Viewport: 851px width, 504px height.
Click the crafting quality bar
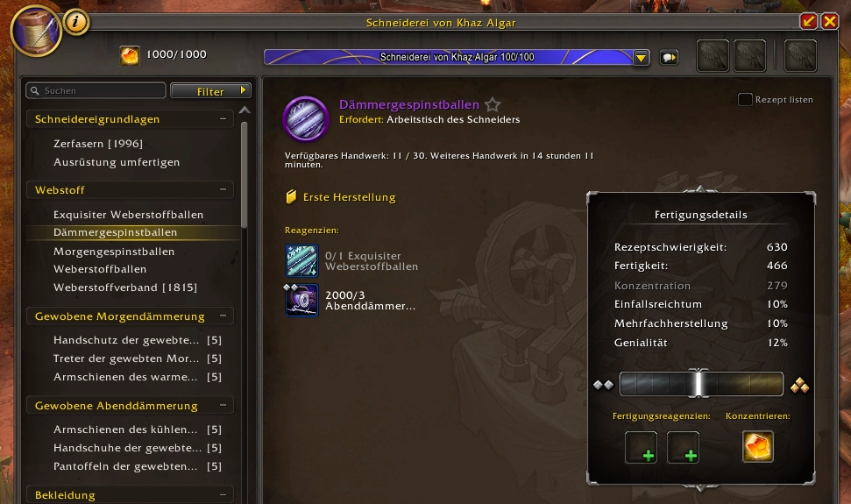pyautogui.click(x=701, y=385)
